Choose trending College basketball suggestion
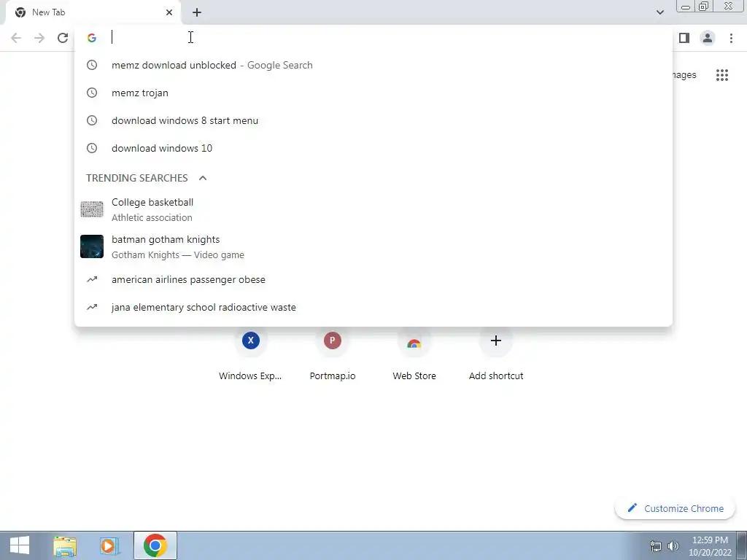The height and width of the screenshot is (560, 747). [373, 209]
